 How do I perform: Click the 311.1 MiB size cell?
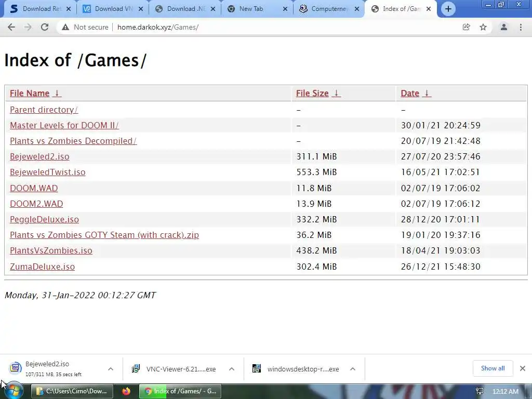[316, 156]
